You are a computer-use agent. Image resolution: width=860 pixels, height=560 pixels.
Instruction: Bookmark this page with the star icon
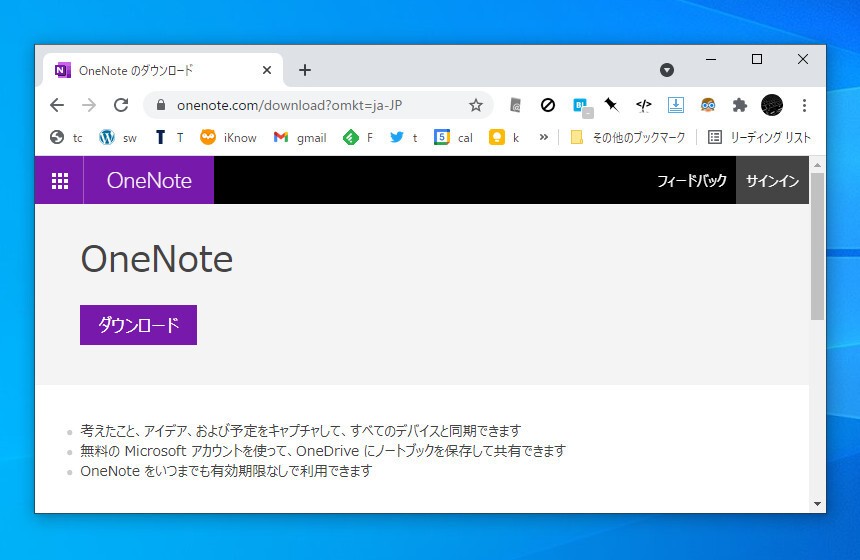tap(476, 105)
